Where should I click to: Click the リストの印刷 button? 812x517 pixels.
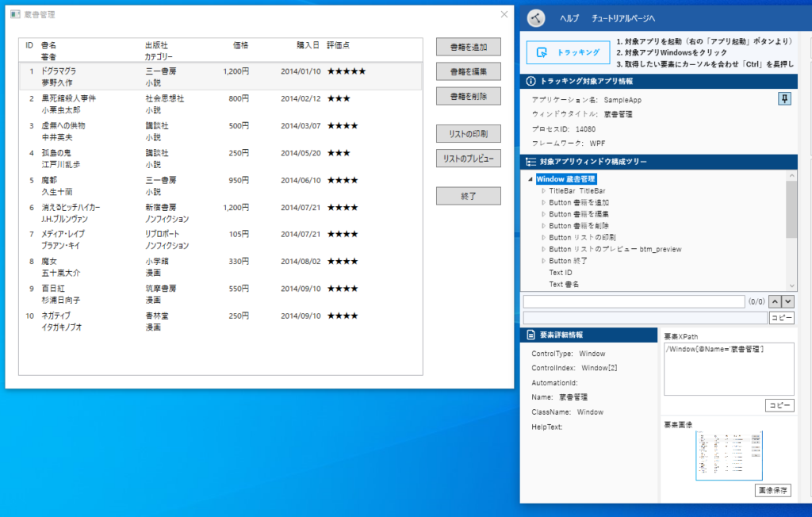(x=468, y=134)
